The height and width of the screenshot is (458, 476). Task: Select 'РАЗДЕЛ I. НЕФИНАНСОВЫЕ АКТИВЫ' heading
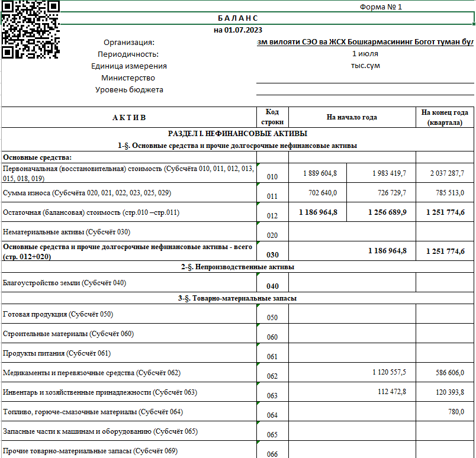point(237,134)
